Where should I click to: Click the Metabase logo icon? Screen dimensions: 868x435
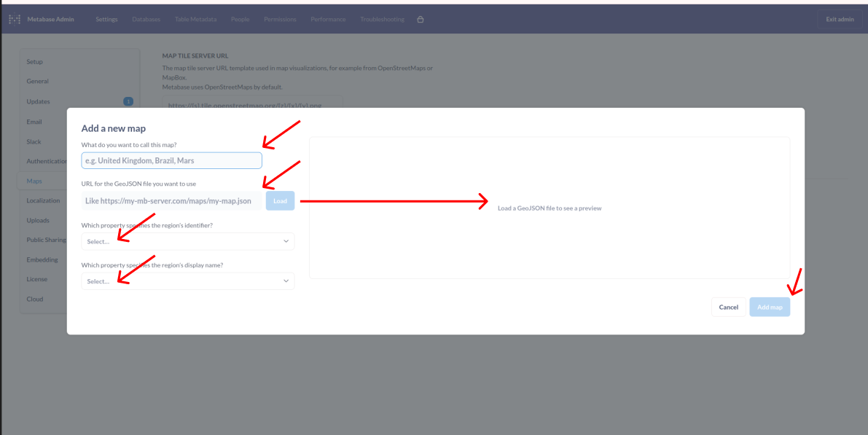(14, 20)
